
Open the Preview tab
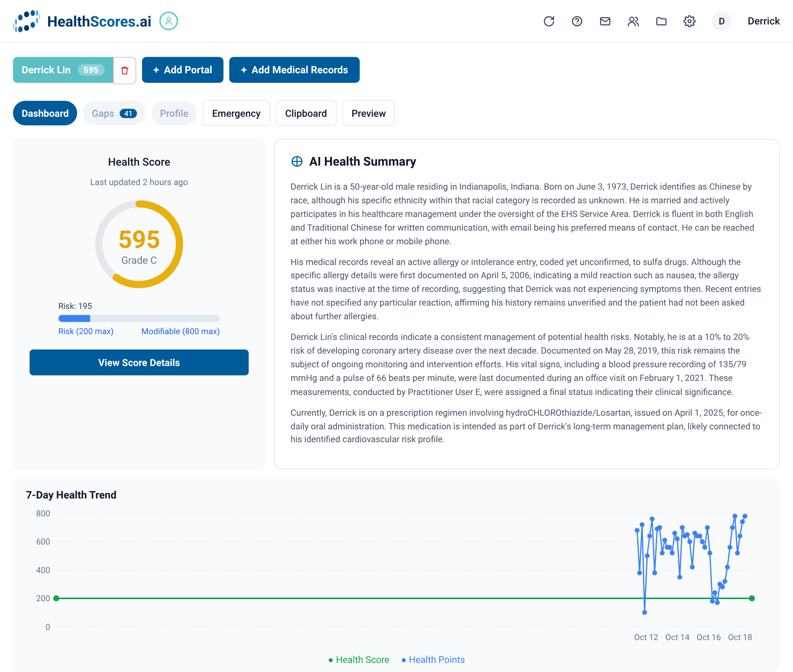point(369,113)
